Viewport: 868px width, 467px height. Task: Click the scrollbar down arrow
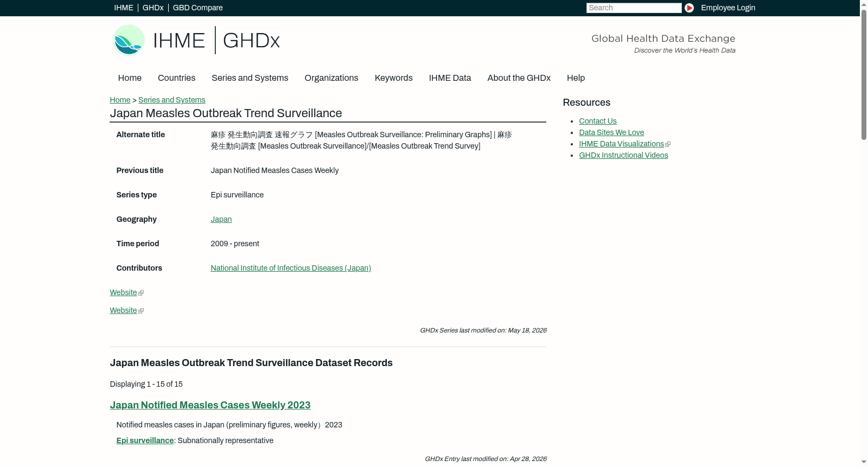(x=864, y=462)
